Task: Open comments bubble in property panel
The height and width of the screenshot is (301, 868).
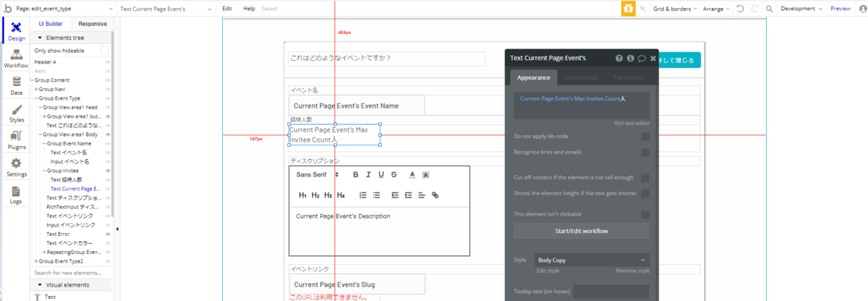Action: 642,58
